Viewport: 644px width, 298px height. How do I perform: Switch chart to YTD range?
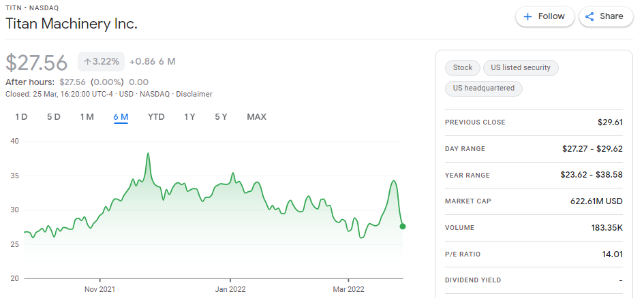pyautogui.click(x=156, y=117)
